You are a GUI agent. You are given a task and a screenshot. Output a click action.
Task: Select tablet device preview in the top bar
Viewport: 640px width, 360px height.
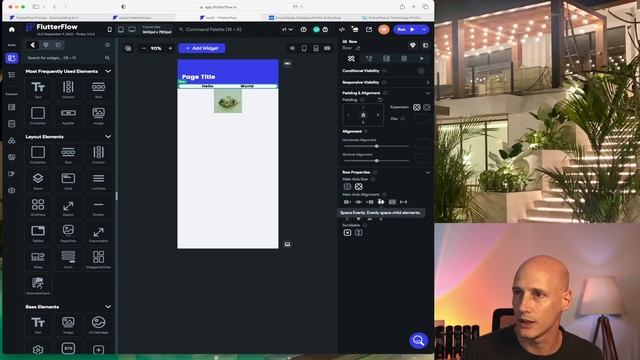pyautogui.click(x=121, y=29)
